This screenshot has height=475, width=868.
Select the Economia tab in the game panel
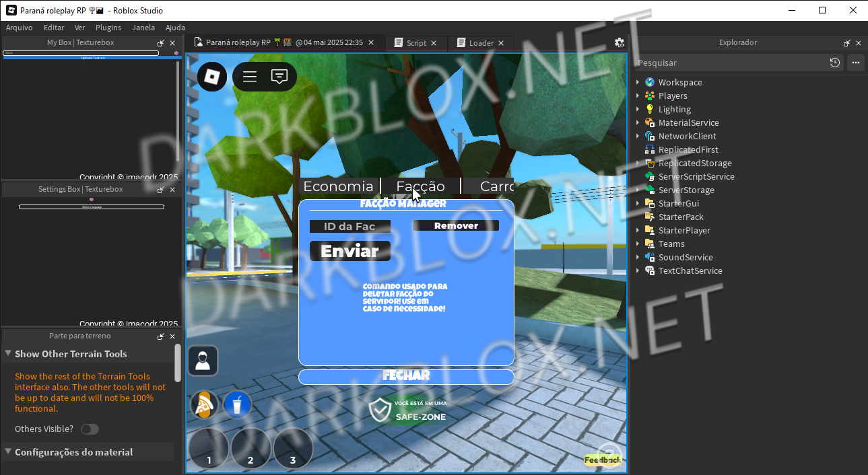tap(338, 186)
